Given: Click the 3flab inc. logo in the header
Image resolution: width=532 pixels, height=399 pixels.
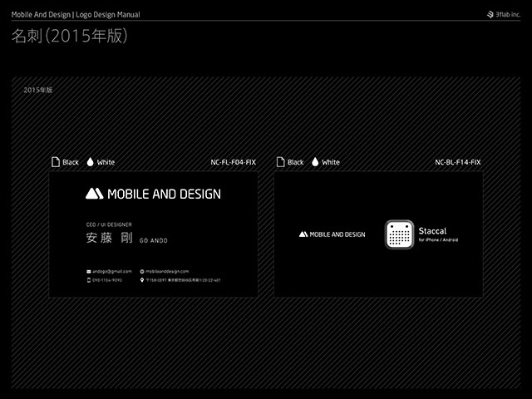Looking at the screenshot, I should pos(504,14).
